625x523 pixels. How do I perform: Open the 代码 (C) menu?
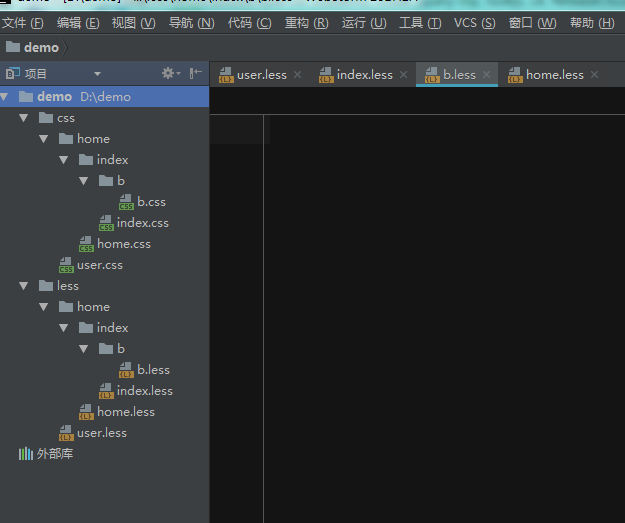[250, 23]
